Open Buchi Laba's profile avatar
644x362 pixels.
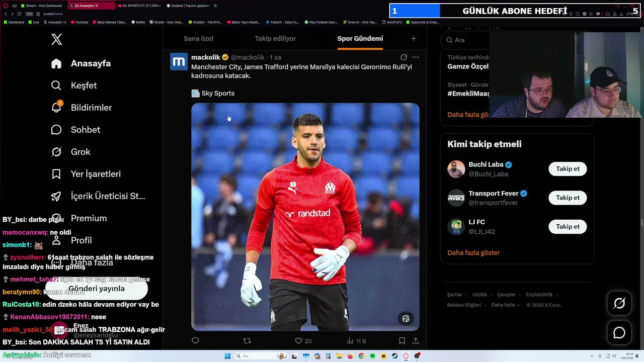456,169
